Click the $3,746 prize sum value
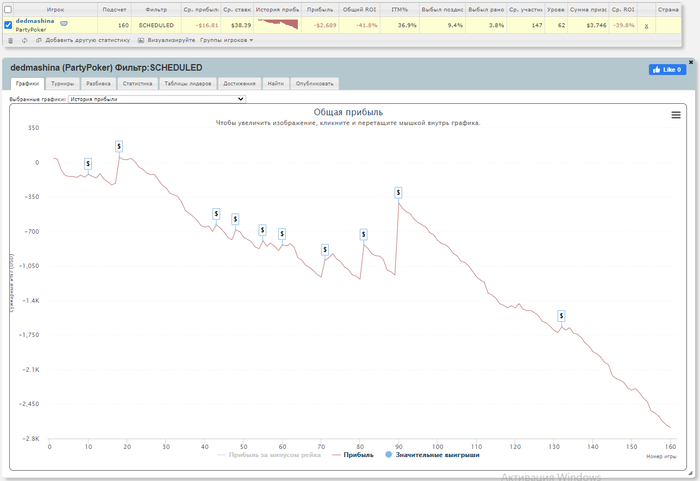The height and width of the screenshot is (481, 700). click(x=596, y=25)
